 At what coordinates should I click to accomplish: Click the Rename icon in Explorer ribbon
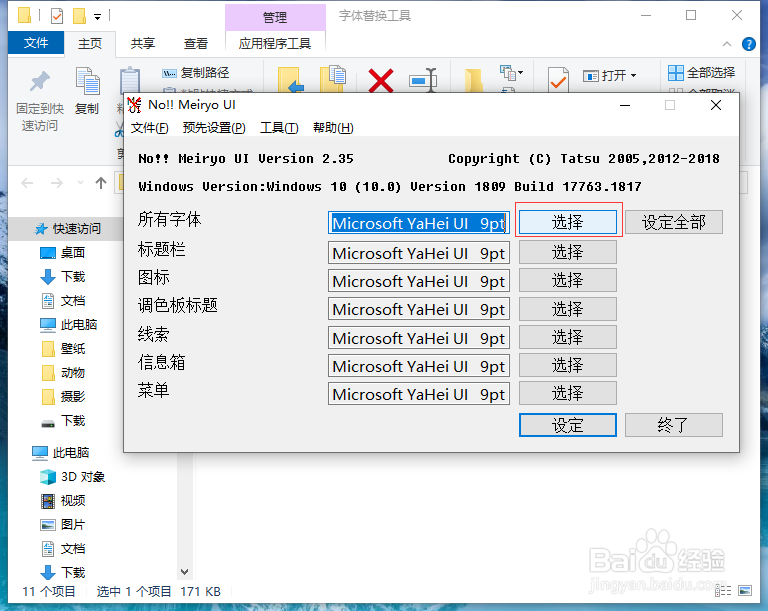423,80
